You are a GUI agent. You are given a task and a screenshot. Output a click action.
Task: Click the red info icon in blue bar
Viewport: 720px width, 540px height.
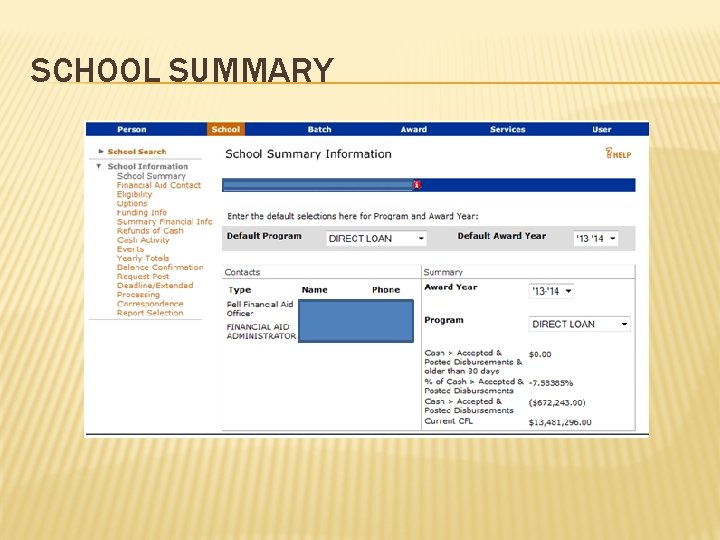pyautogui.click(x=417, y=185)
